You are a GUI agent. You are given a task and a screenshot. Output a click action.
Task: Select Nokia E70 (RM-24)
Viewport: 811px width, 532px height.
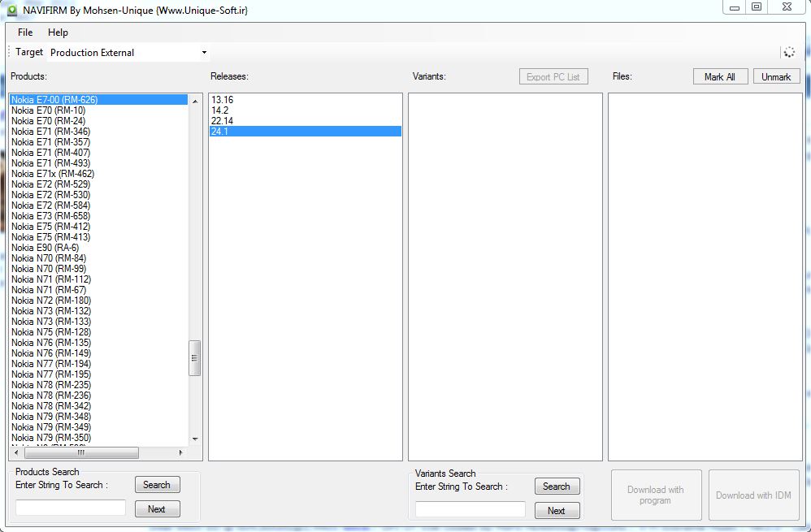tap(99, 121)
